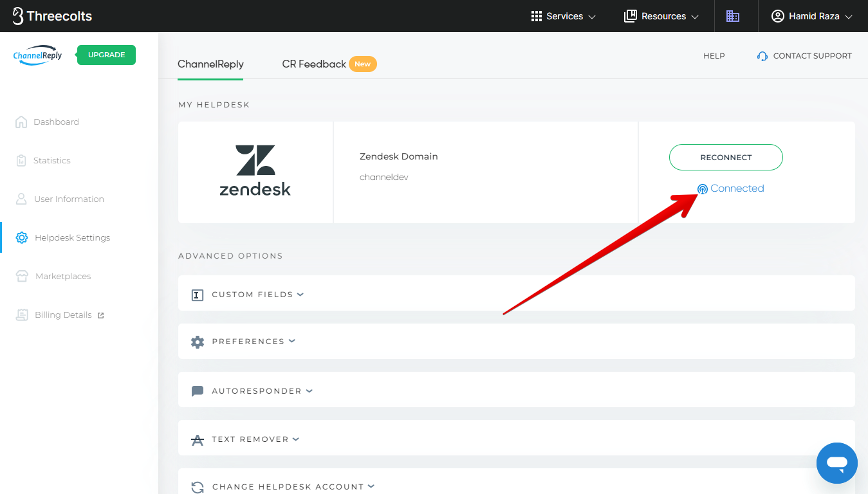This screenshot has height=494, width=868.
Task: Click the Resources book icon
Action: (x=630, y=16)
